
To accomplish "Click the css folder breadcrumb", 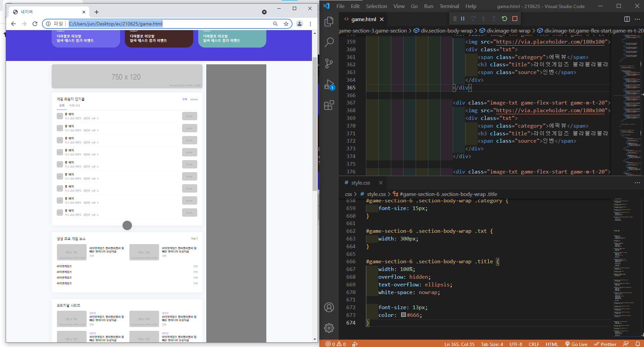I will (x=348, y=194).
